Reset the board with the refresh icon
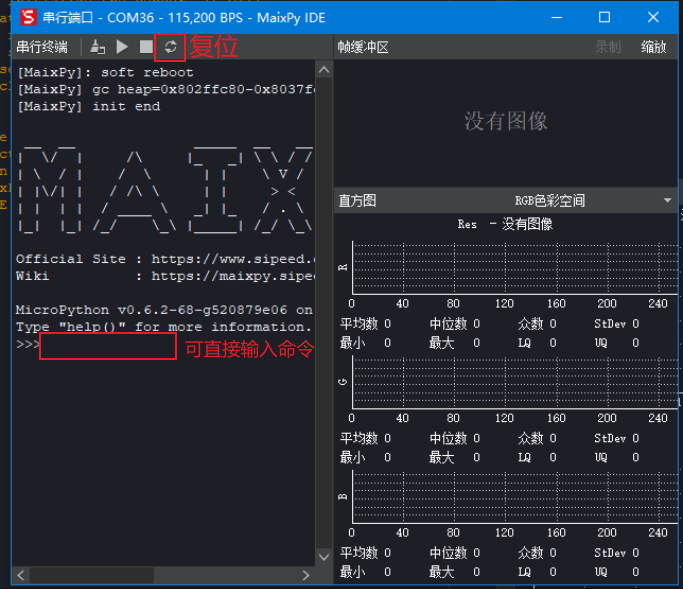 [x=170, y=47]
